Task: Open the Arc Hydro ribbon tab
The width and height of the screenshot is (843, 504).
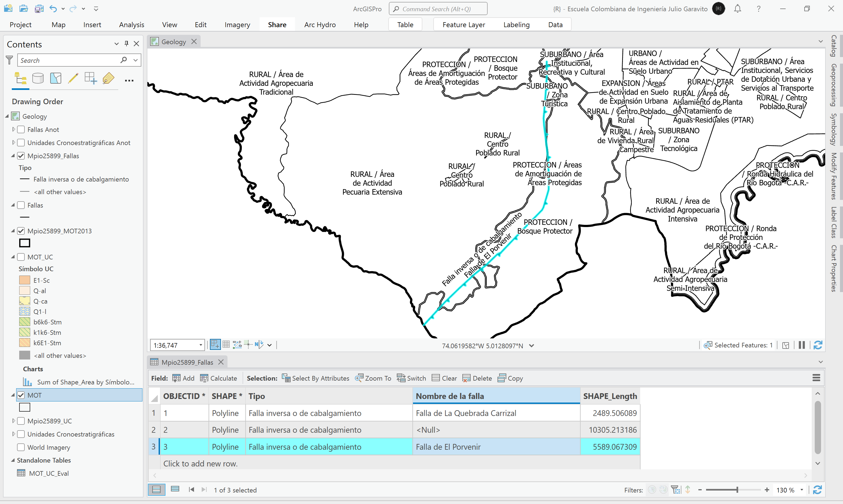Action: point(320,24)
